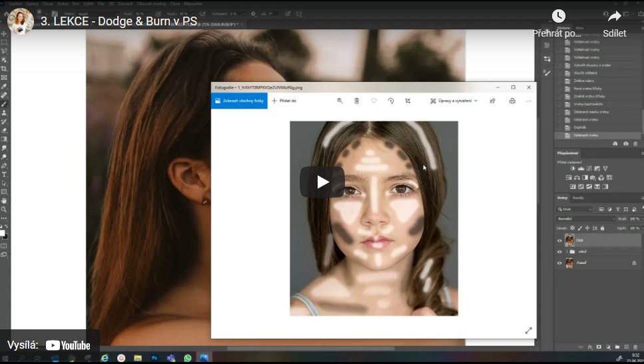The height and width of the screenshot is (364, 644).
Task: Open the layer filter "Druh" dropdown
Action: (x=575, y=209)
